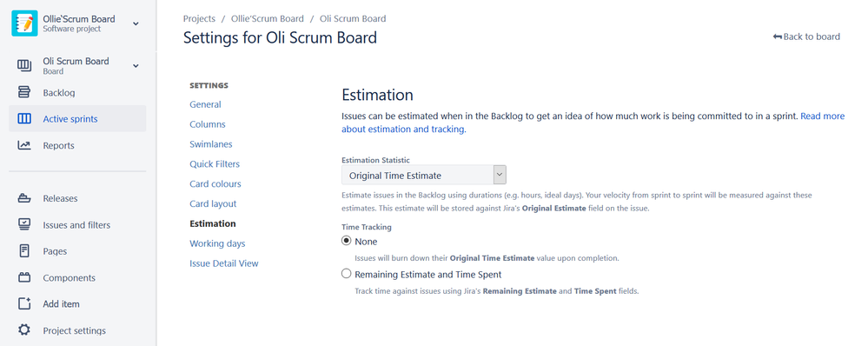Select the None time tracking option
The image size is (868, 346).
pos(347,241)
